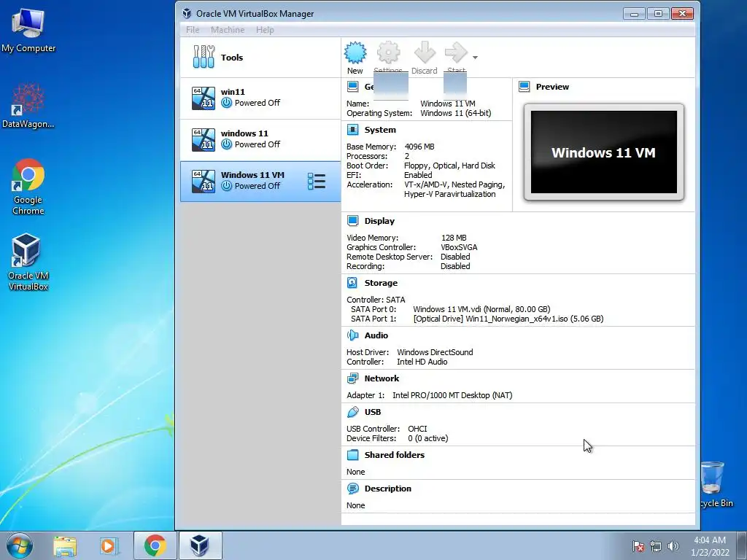Click the Display monitor icon
747x560 pixels.
click(x=352, y=220)
